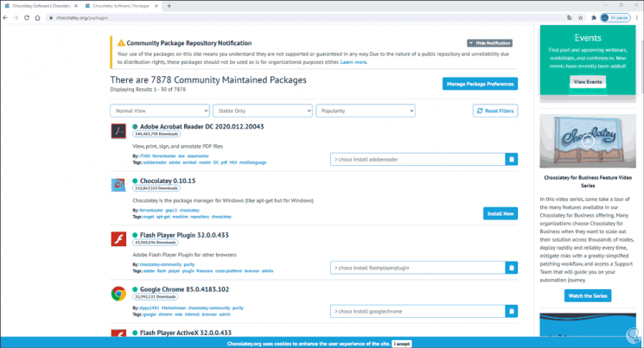The image size is (644, 348).
Task: Reload the chocolatey.org page
Action: click(27, 17)
